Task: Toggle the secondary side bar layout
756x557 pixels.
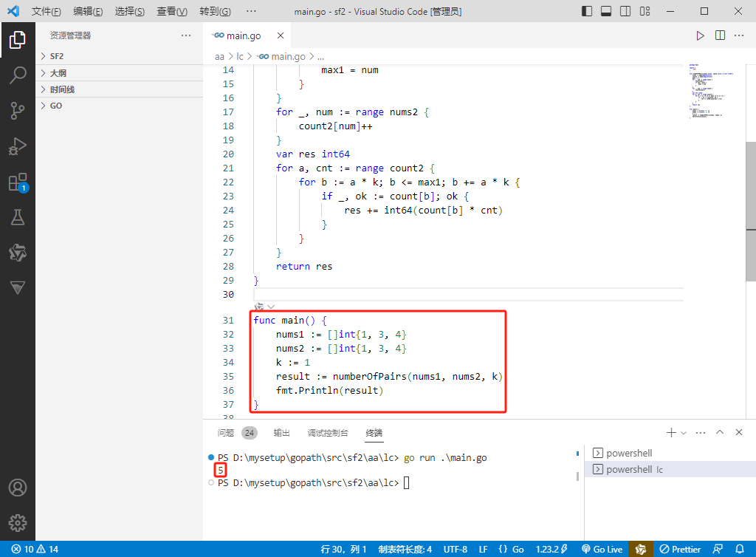Action: [x=625, y=11]
